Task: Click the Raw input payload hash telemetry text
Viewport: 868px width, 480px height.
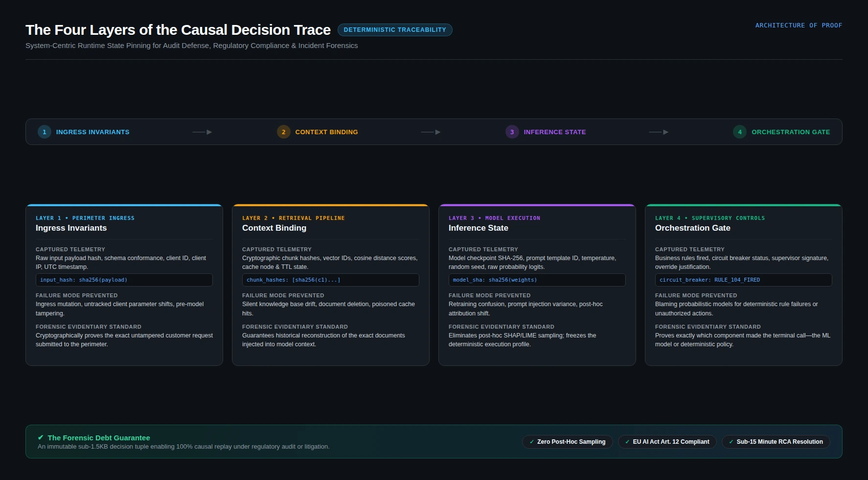Action: (121, 263)
